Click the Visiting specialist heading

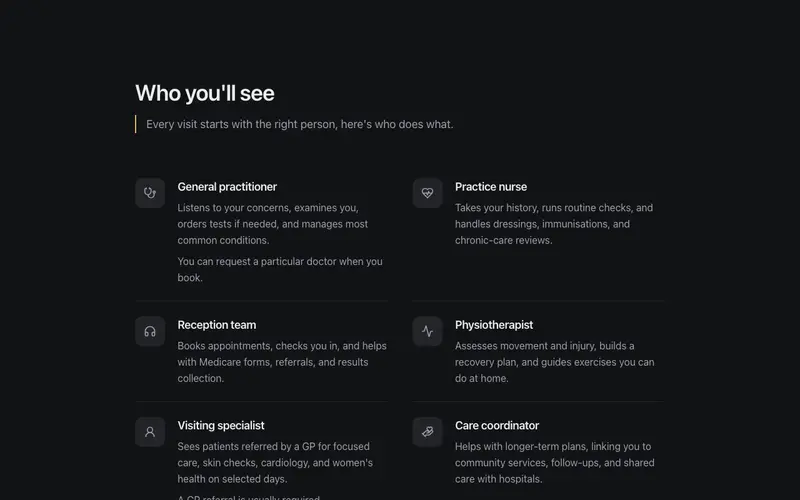(x=221, y=426)
